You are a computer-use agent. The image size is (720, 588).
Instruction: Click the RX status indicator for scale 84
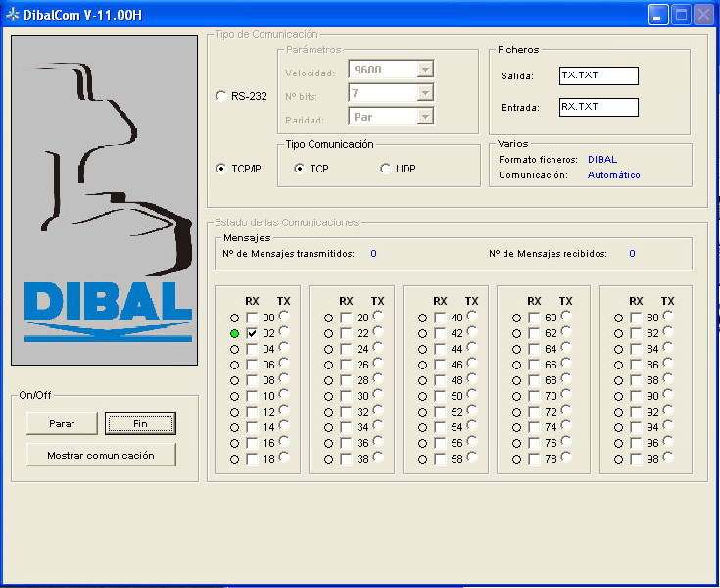coord(618,349)
